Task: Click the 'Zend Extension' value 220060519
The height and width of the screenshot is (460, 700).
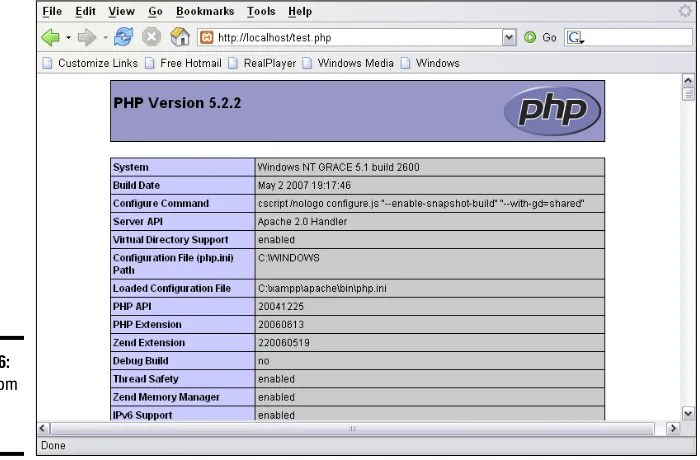Action: tap(283, 343)
